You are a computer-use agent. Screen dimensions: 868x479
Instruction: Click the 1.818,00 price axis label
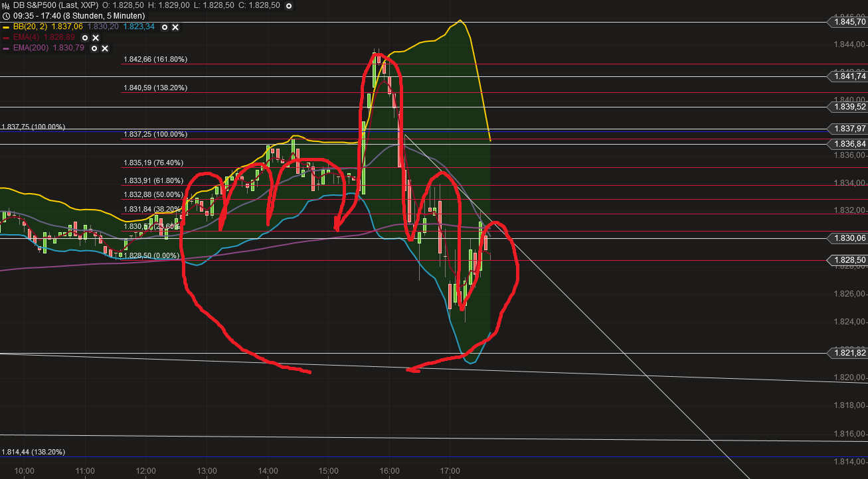pyautogui.click(x=849, y=405)
